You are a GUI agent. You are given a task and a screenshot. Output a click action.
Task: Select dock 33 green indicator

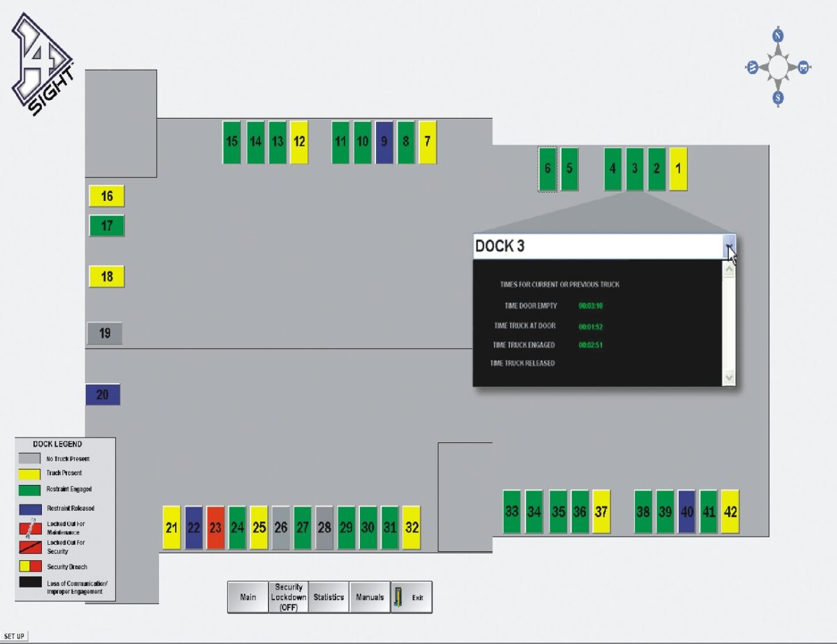[512, 511]
